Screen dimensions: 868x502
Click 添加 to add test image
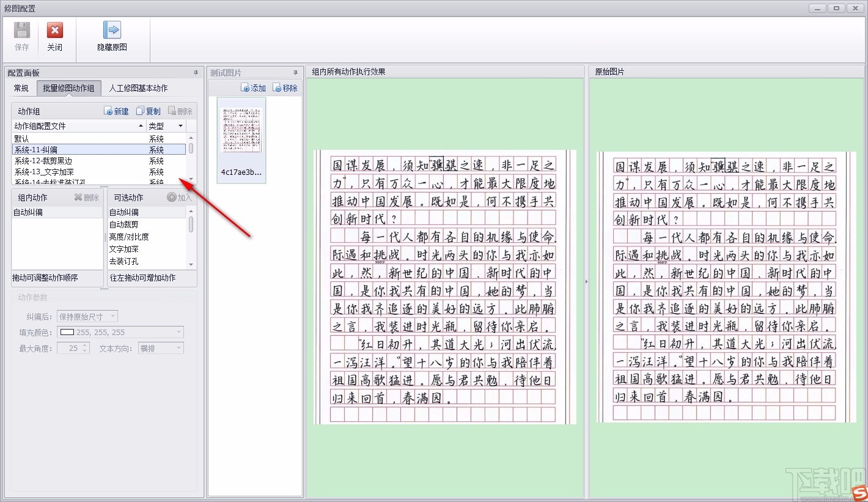pyautogui.click(x=254, y=88)
